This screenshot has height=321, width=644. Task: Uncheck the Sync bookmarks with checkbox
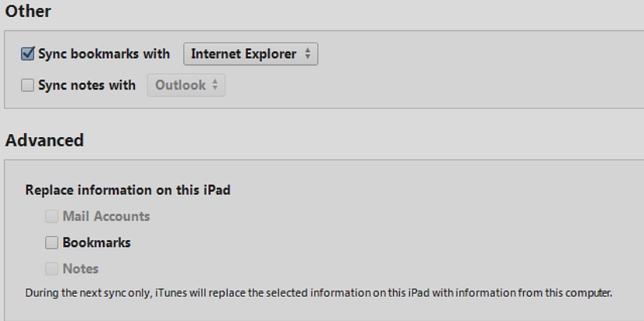pos(28,55)
